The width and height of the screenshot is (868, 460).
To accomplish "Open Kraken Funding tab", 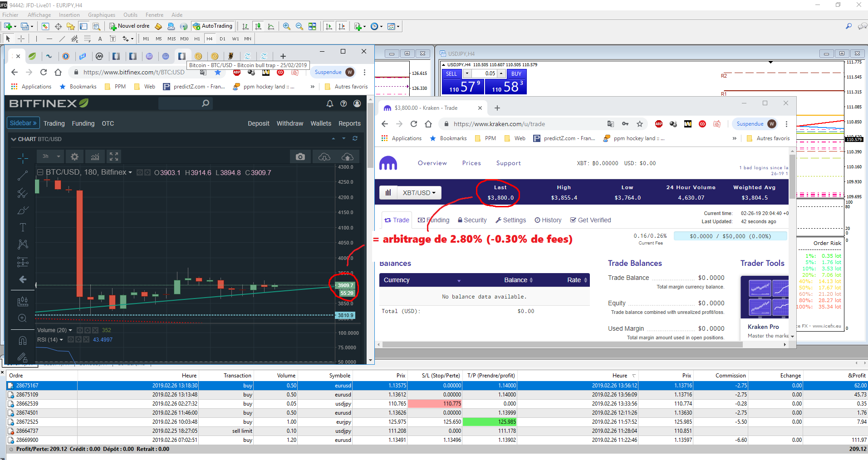I will 433,220.
